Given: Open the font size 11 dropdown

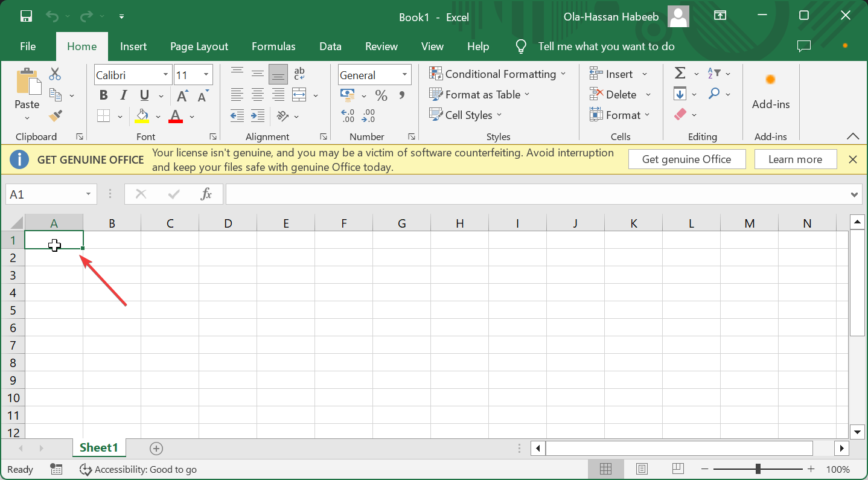Looking at the screenshot, I should coord(206,75).
